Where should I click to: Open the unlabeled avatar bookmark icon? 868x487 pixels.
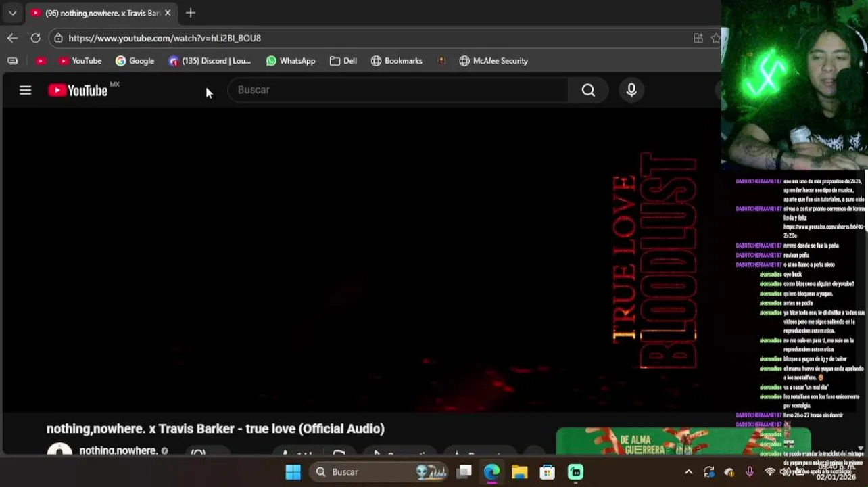pos(441,61)
